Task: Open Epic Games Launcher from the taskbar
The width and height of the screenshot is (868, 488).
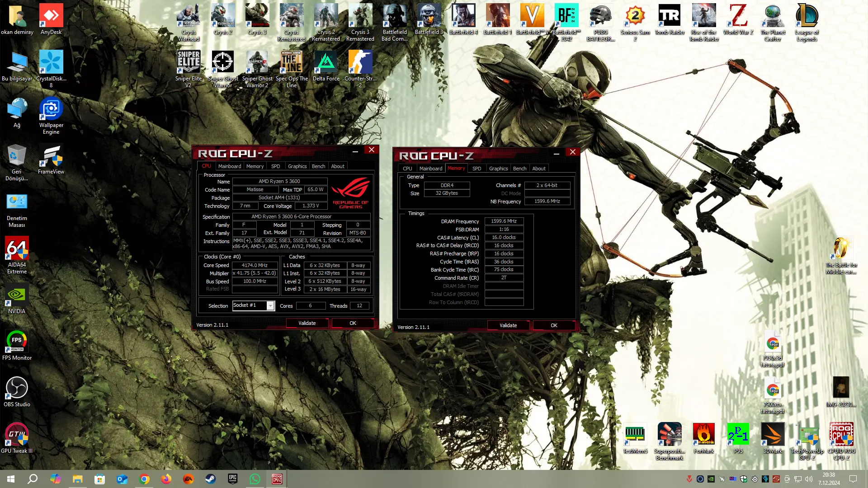Action: pos(233,479)
